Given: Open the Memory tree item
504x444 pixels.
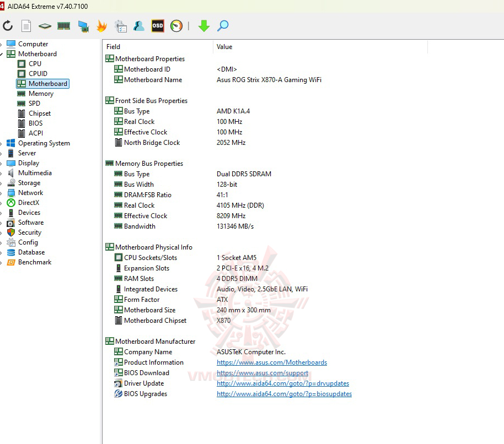Looking at the screenshot, I should pyautogui.click(x=41, y=94).
